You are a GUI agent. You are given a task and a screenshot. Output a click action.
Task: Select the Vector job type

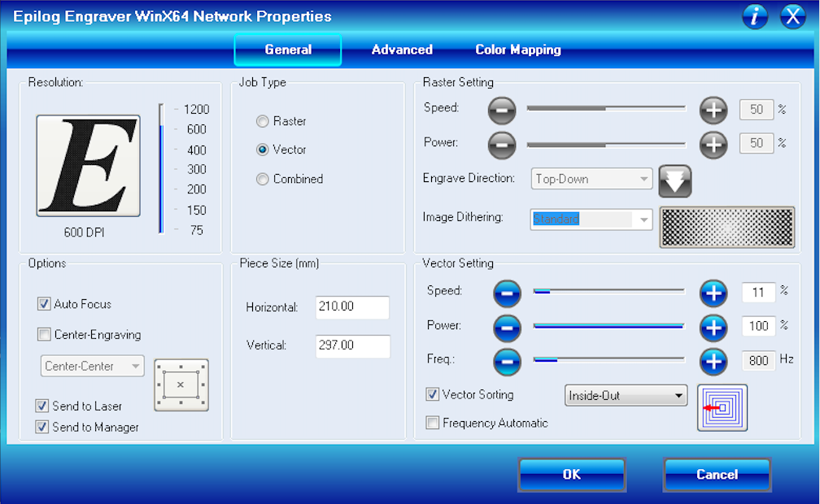point(262,150)
